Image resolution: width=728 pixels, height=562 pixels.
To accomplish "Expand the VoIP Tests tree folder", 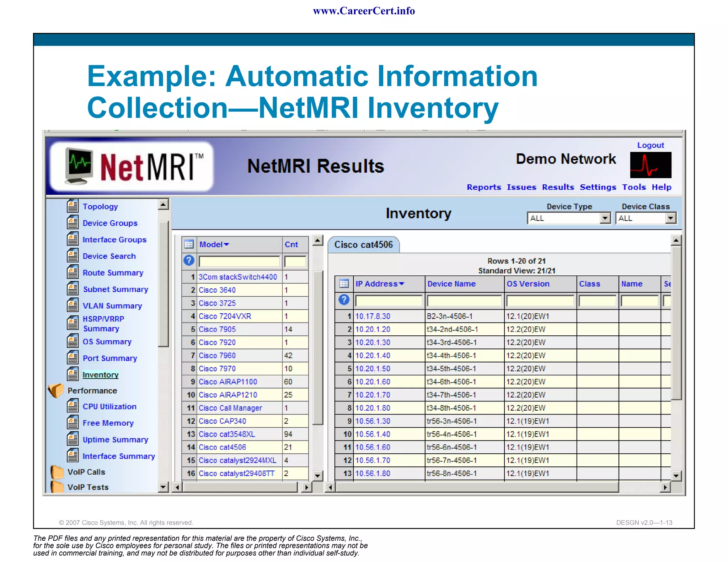I will click(x=57, y=487).
